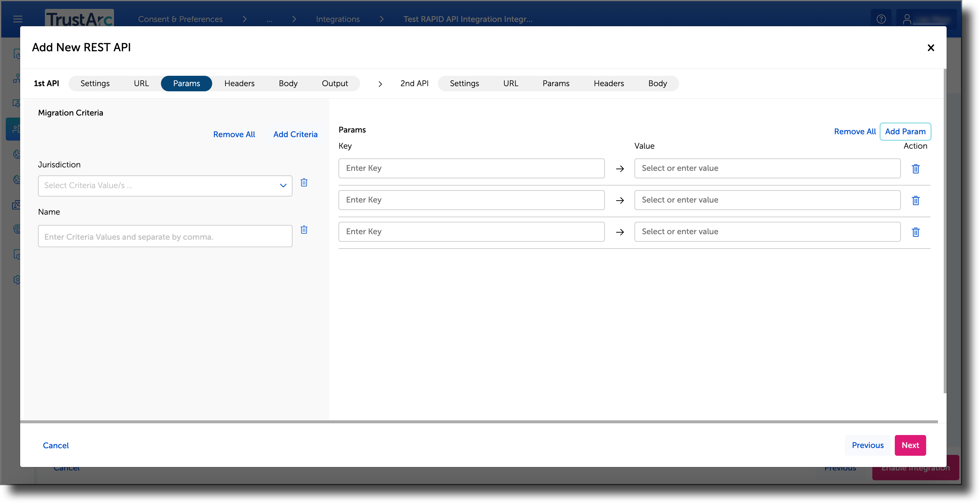Screen dimensions: 980x503
Task: Delete the Name criteria via its trash icon
Action: tap(303, 230)
